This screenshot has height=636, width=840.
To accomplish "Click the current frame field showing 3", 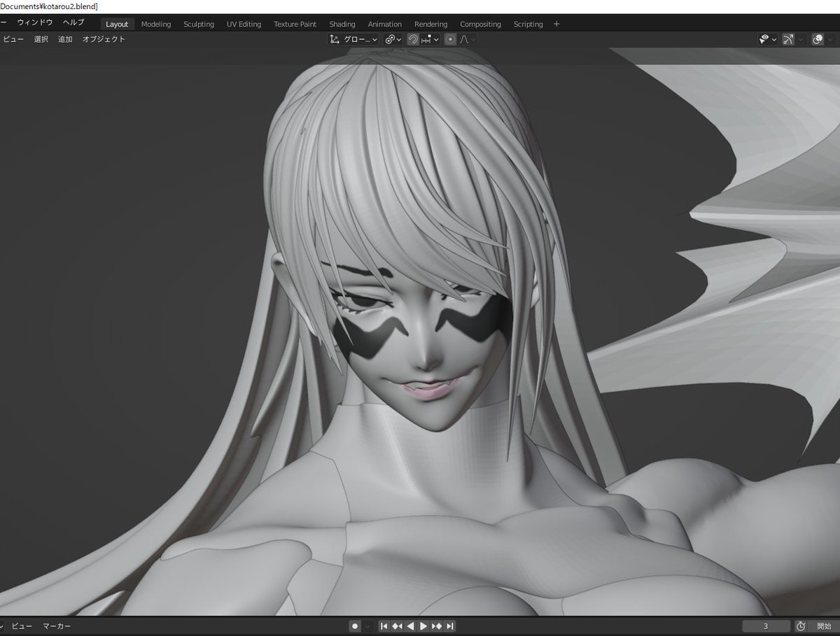I will (x=766, y=626).
